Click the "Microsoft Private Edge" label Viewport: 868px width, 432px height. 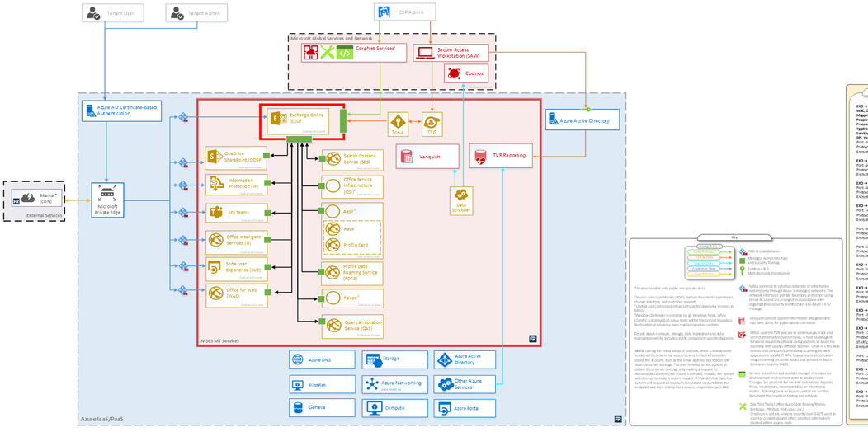[107, 209]
